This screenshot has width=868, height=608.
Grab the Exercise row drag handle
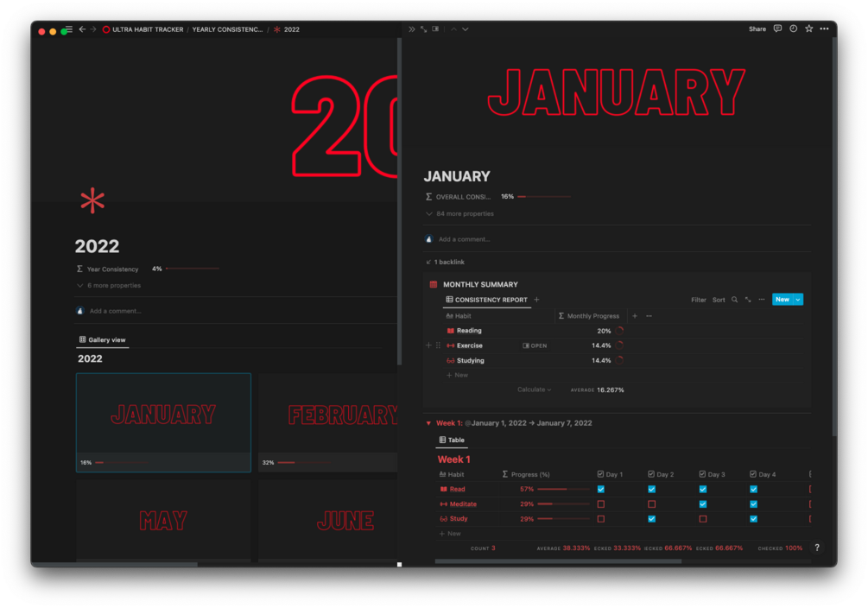click(x=438, y=345)
